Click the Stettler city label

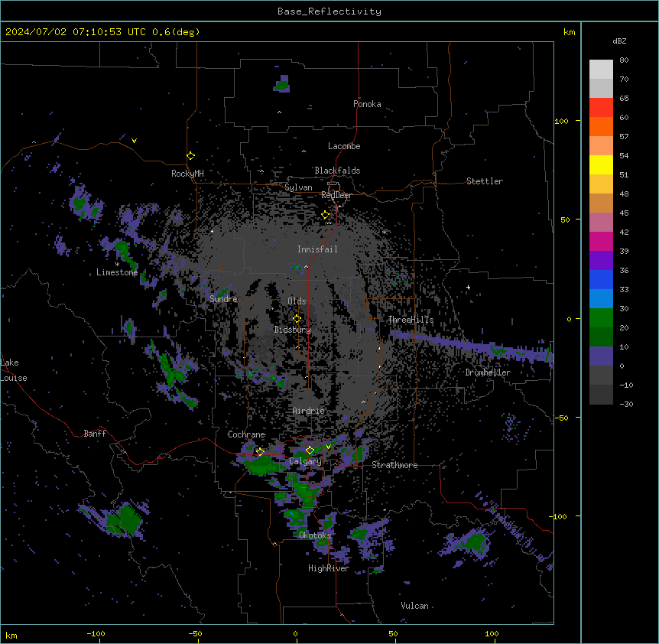point(484,181)
